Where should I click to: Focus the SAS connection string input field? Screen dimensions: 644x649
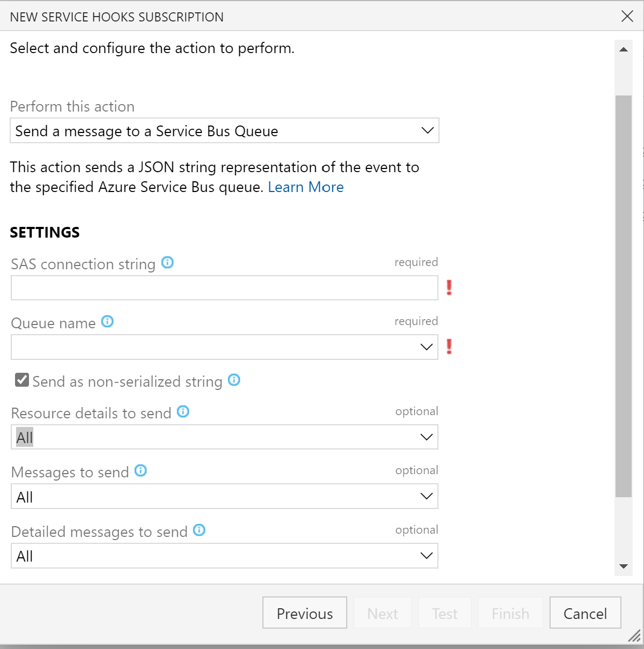[x=224, y=288]
